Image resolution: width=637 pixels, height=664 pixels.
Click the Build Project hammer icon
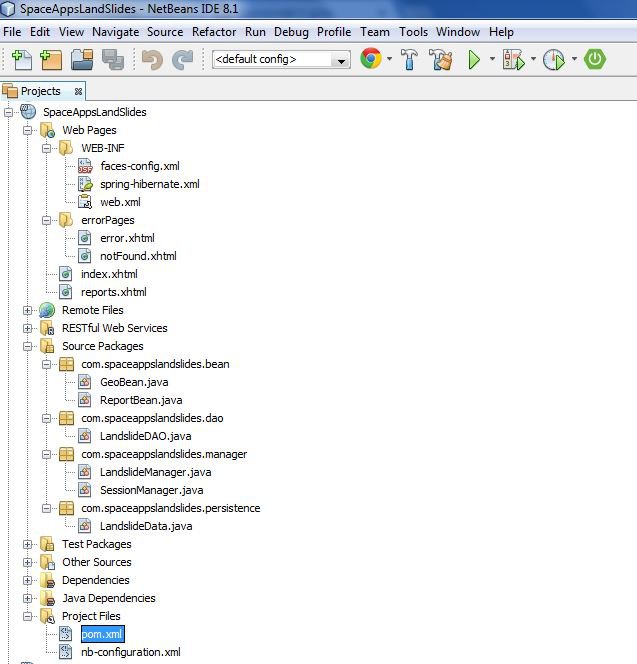pos(408,60)
